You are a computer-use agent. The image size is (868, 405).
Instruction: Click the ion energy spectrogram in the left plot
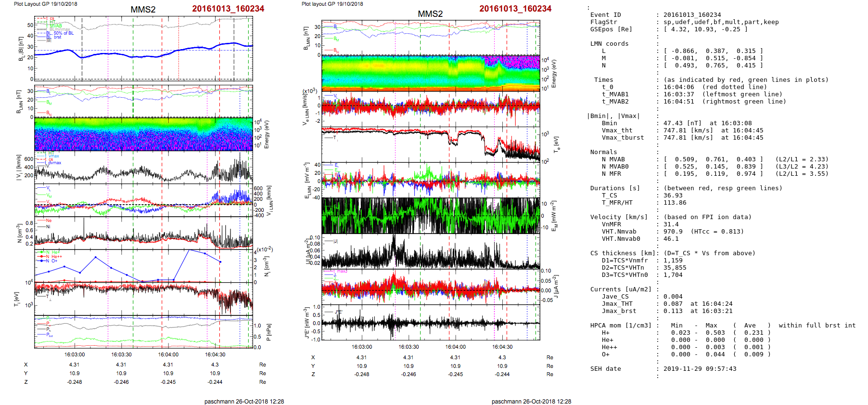click(x=143, y=134)
